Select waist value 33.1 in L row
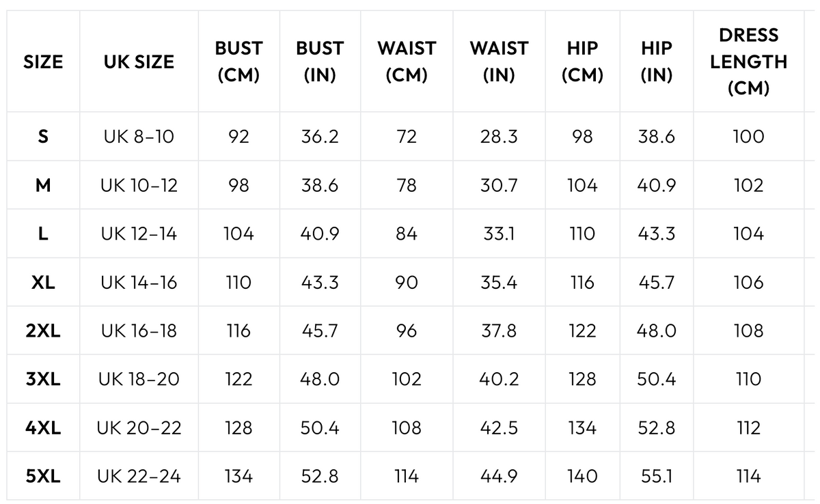The width and height of the screenshot is (820, 504). (x=499, y=234)
